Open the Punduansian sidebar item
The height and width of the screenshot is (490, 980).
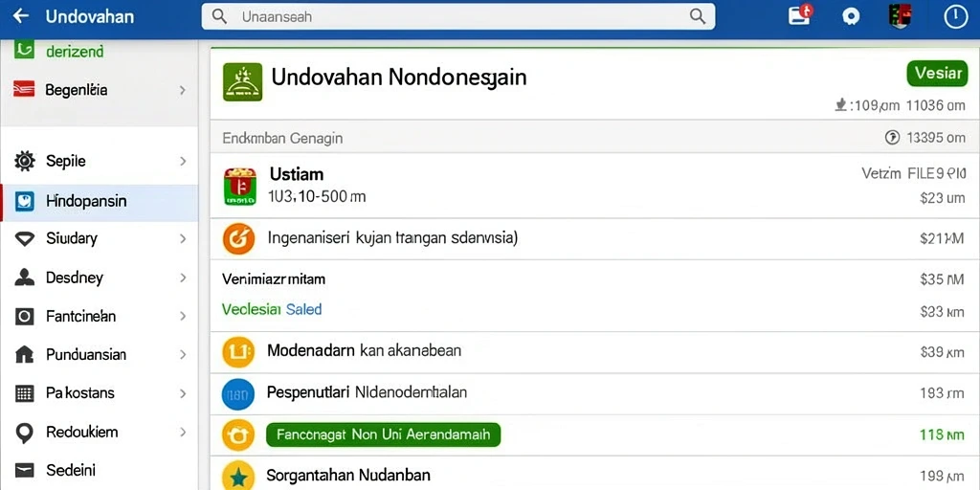pyautogui.click(x=100, y=355)
